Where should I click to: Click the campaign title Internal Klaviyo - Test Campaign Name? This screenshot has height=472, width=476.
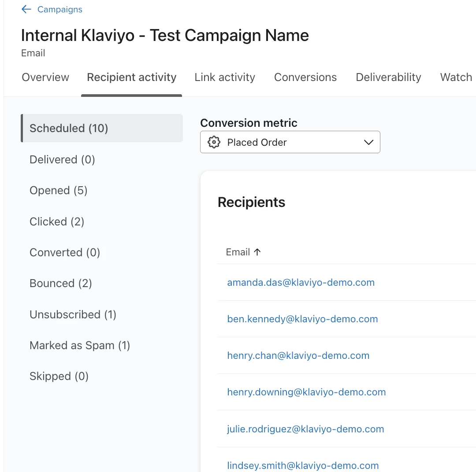(165, 36)
